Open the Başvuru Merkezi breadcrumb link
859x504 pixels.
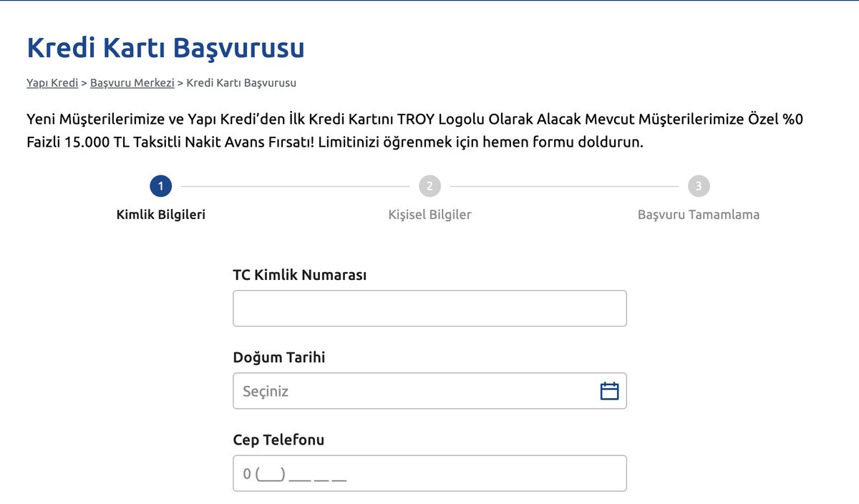pyautogui.click(x=132, y=82)
